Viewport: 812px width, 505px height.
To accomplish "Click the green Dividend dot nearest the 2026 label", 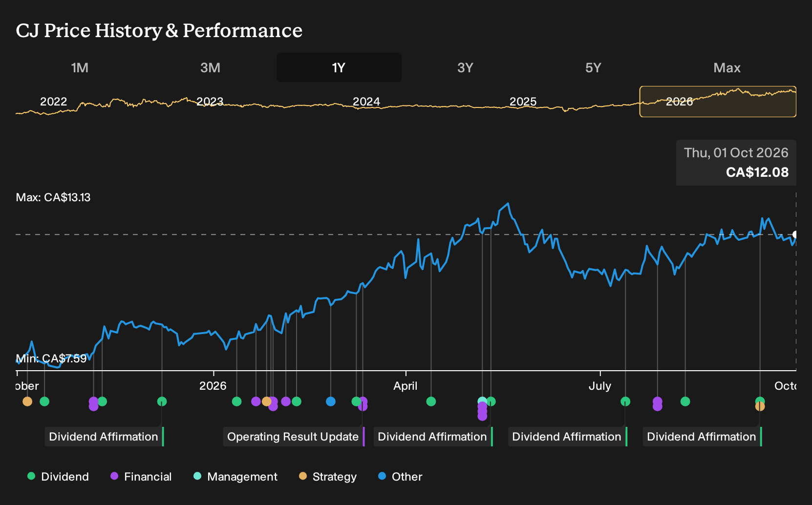I will [237, 401].
